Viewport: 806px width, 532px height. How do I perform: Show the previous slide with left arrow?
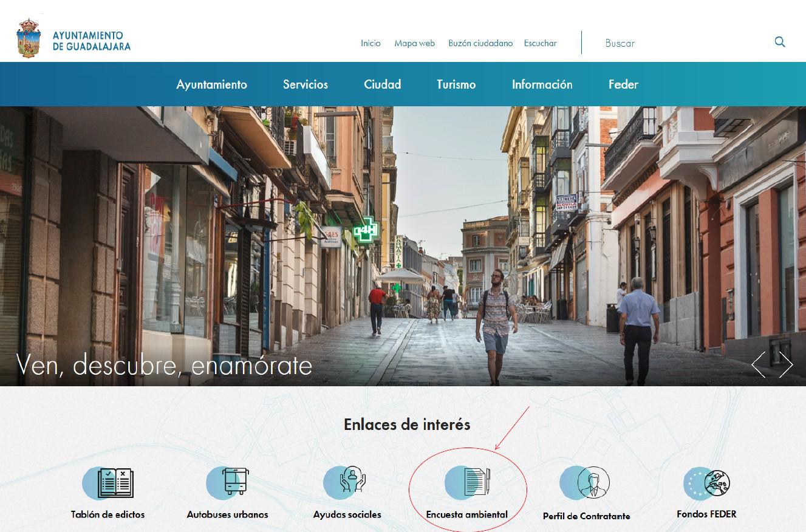(759, 364)
